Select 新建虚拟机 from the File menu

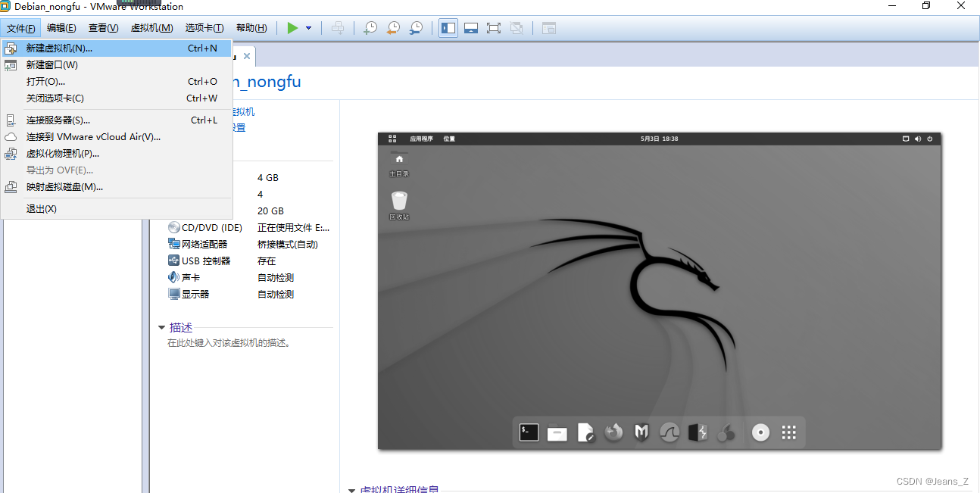[61, 48]
